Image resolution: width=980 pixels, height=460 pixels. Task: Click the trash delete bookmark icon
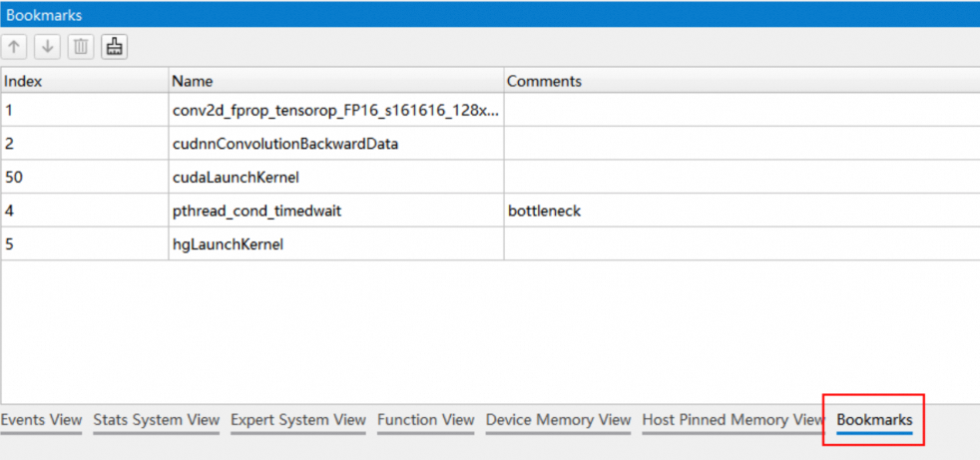point(81,47)
